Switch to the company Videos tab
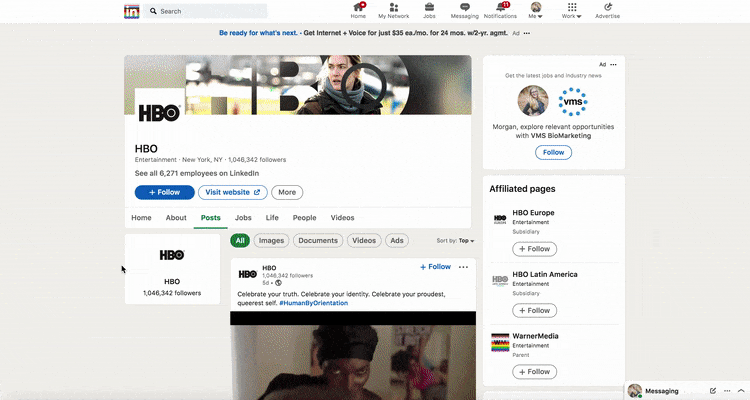Viewport: 750px width, 400px height. pyautogui.click(x=342, y=218)
